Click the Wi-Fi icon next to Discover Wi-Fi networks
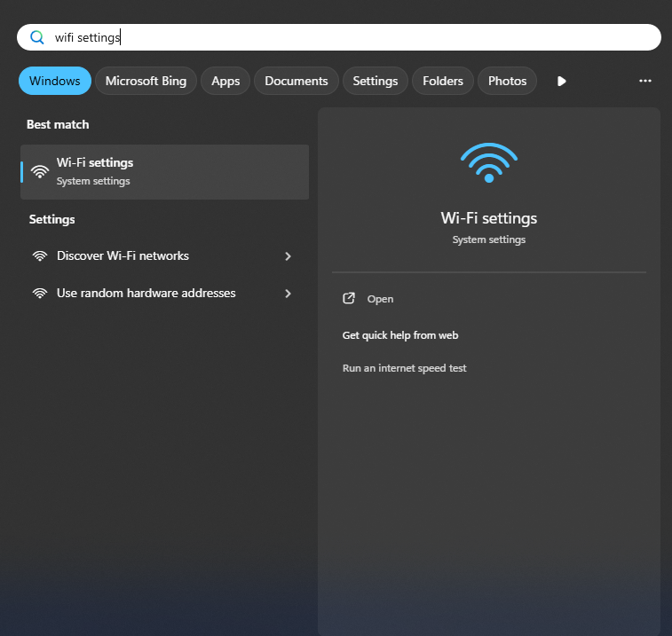 [40, 256]
